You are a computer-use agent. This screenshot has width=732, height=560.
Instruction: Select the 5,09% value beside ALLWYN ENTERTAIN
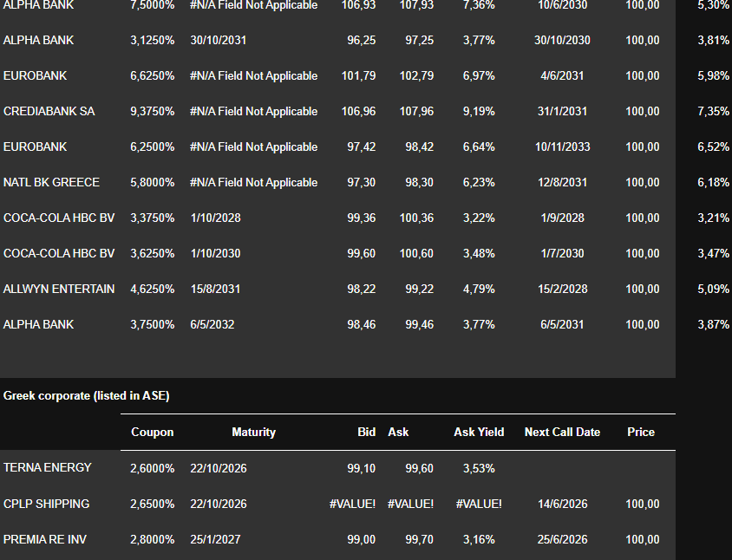point(713,289)
